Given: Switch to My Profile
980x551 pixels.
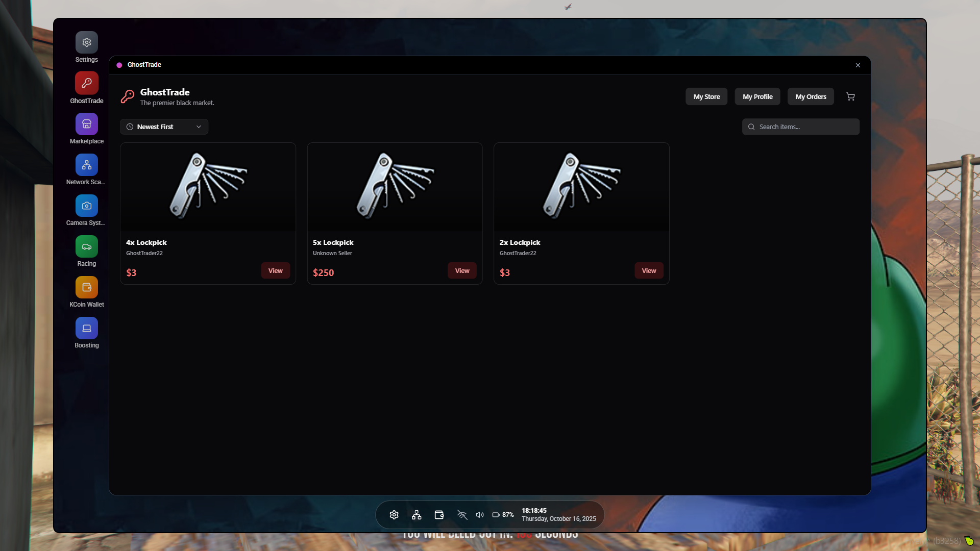Looking at the screenshot, I should click(757, 96).
